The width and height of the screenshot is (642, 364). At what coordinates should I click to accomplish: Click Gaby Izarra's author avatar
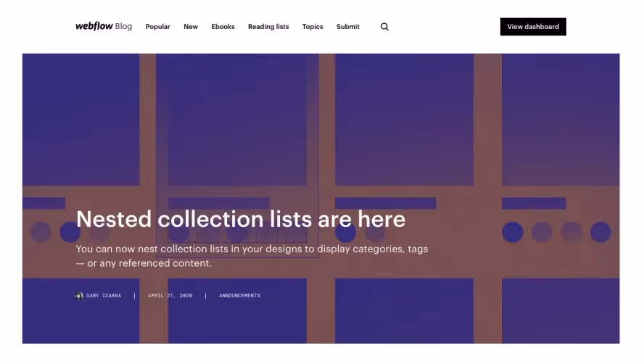79,296
